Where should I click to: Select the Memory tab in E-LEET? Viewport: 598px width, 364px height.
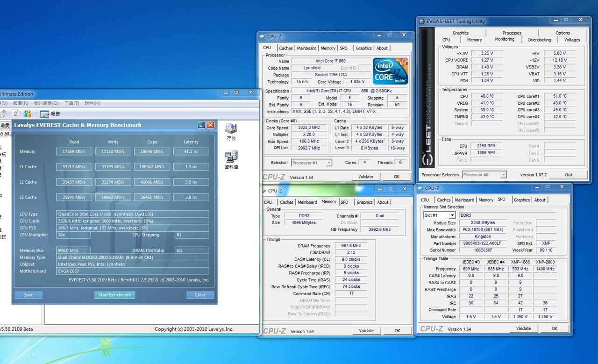474,40
